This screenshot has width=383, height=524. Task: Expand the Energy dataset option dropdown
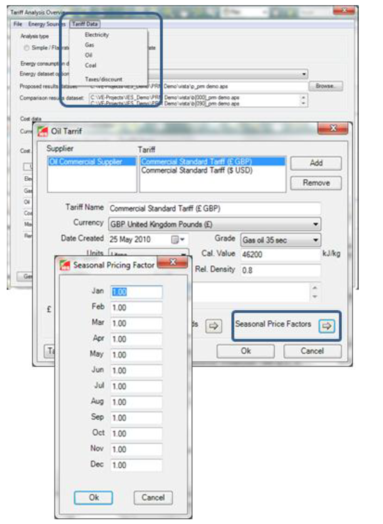(304, 74)
